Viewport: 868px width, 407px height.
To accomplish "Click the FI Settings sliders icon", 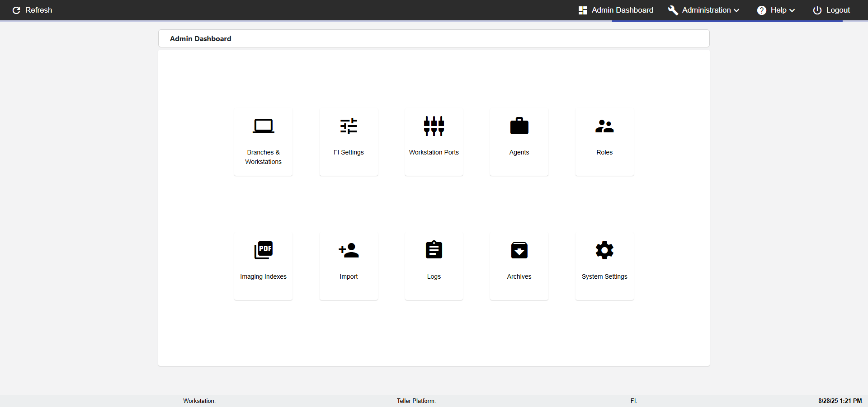I will (349, 126).
